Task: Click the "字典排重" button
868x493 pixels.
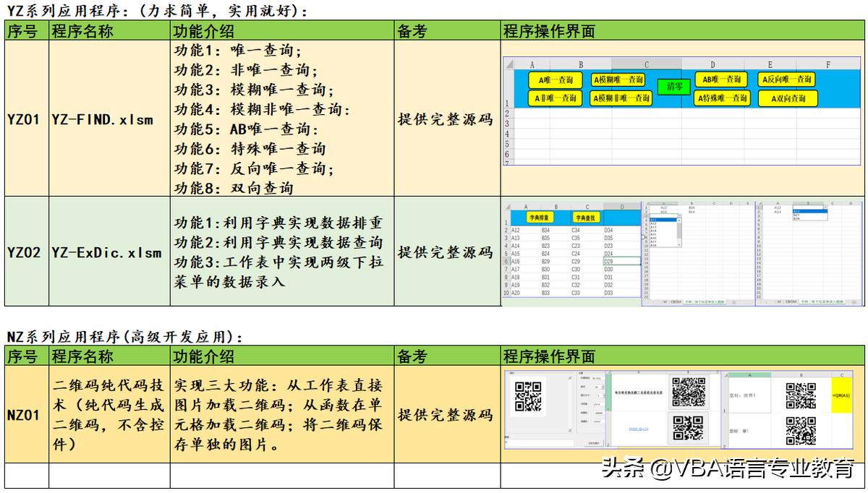Action: point(539,216)
